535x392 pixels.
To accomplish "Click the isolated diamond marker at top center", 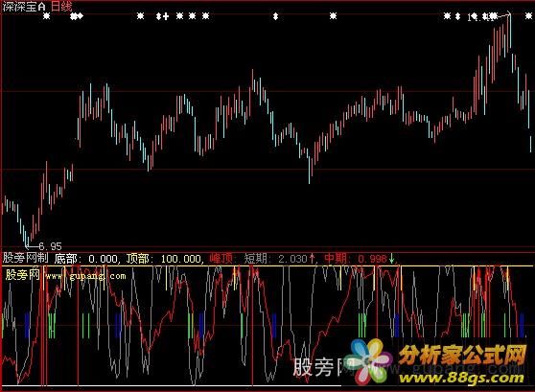I will pos(276,16).
